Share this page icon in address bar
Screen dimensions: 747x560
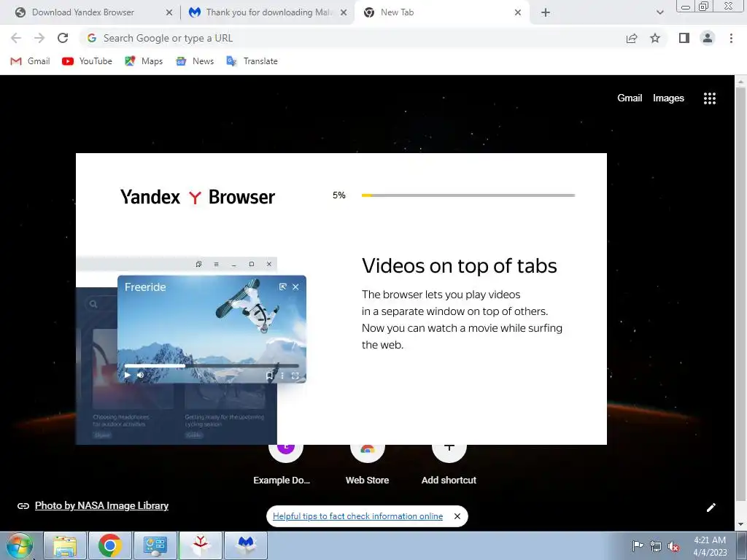pos(632,38)
